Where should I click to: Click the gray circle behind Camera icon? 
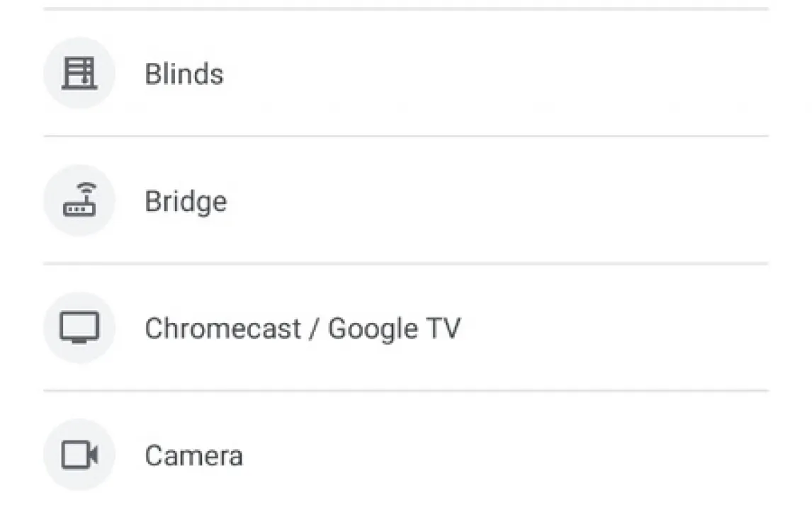click(79, 455)
